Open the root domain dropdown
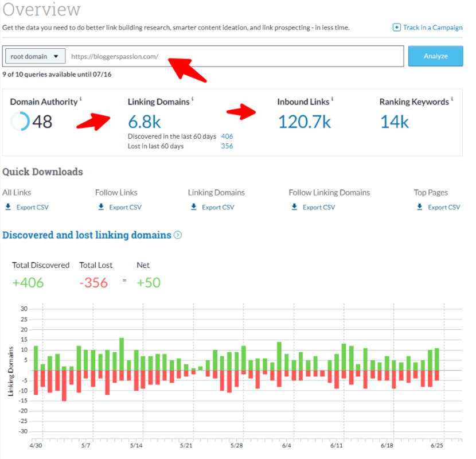476x459 pixels. 34,56
